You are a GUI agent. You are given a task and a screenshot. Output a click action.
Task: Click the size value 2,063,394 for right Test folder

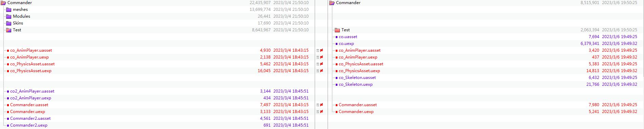[x=590, y=30]
